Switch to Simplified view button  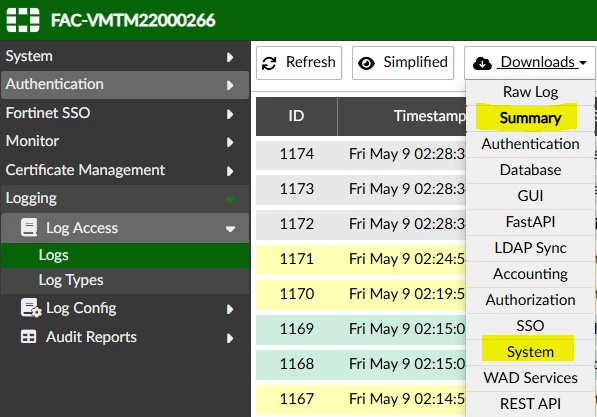coord(403,63)
